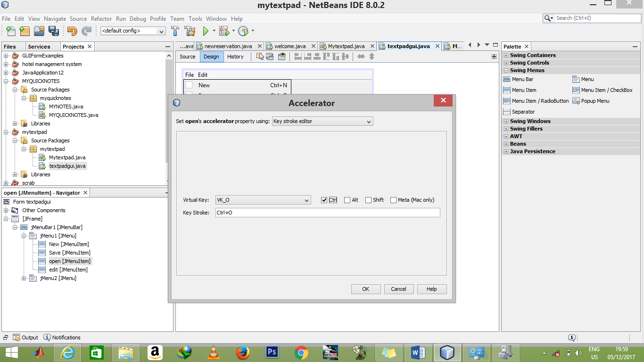This screenshot has width=644, height=362.
Task: Switch to the Source view tab
Action: tap(187, 57)
